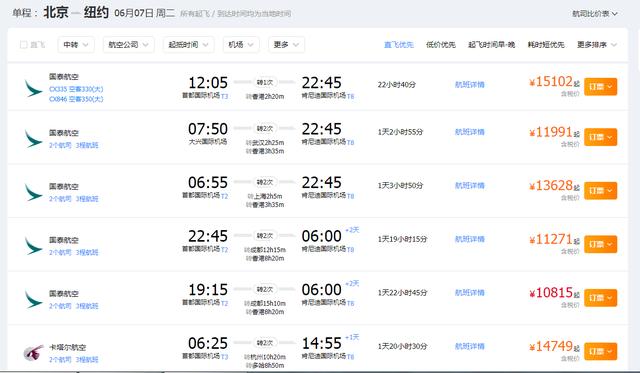
Task: Sort by 直飞优先
Action: 399,44
